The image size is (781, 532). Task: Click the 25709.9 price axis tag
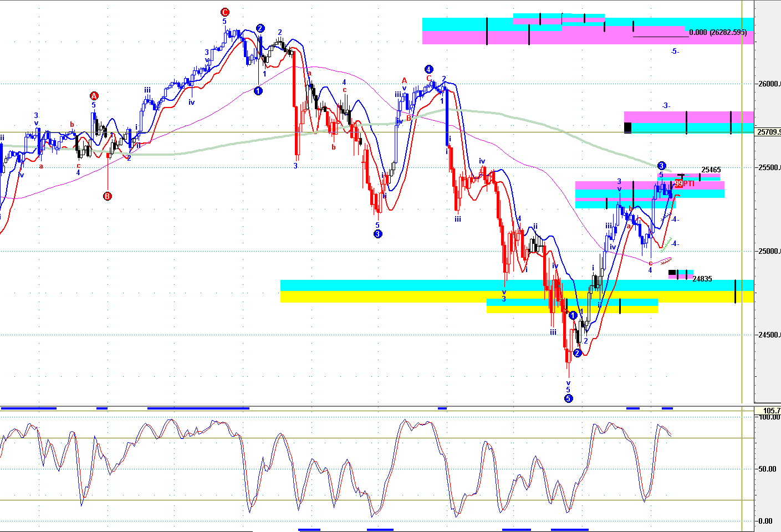768,132
